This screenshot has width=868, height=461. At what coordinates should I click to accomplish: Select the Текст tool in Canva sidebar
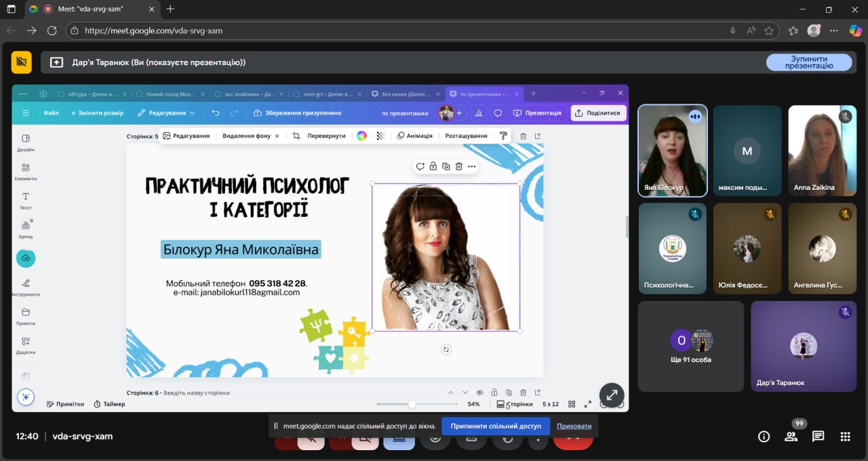coord(26,200)
